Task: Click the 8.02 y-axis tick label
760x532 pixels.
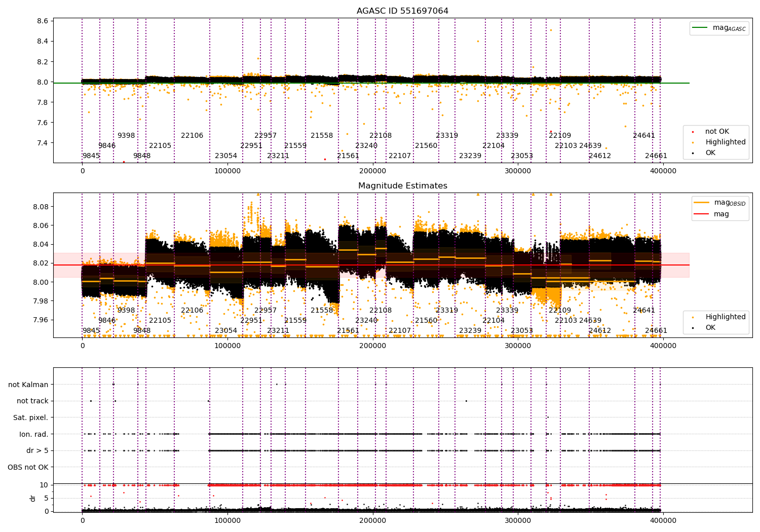Action: coord(41,263)
